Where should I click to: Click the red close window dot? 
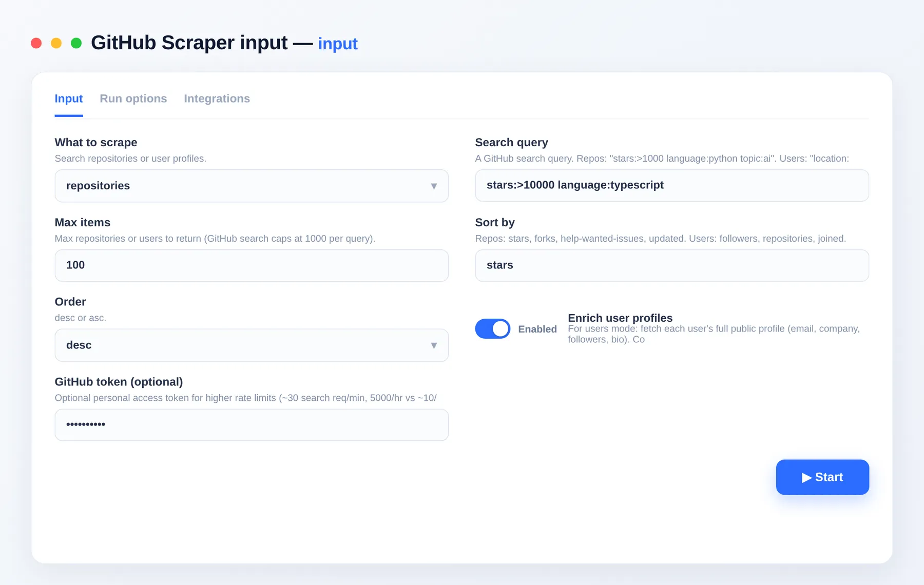(x=36, y=43)
